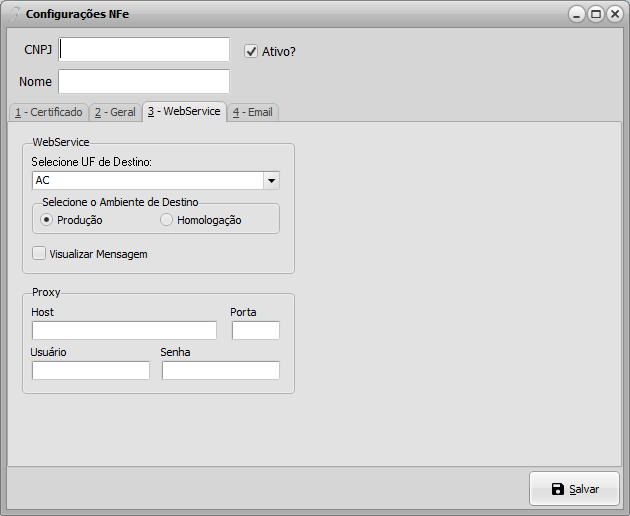Open the 2 - Geral tab
This screenshot has width=630, height=516.
click(115, 112)
